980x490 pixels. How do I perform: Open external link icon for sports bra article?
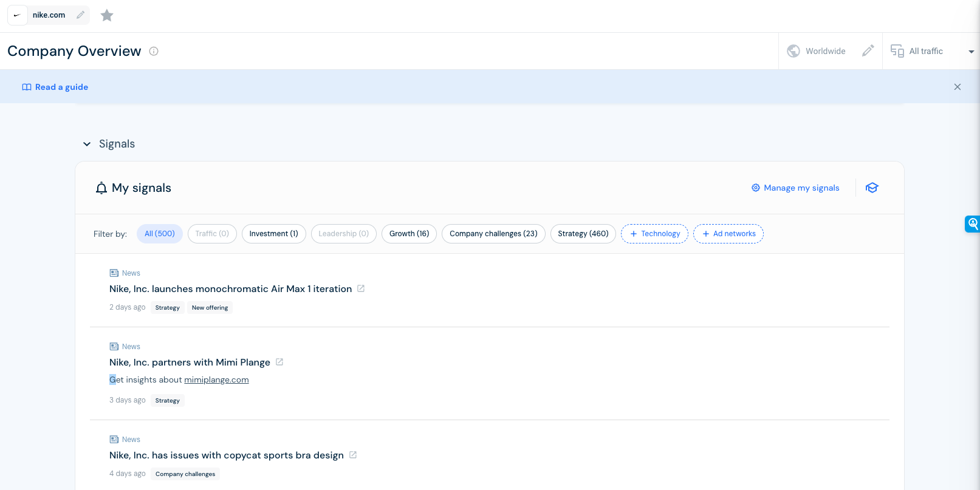pyautogui.click(x=353, y=455)
